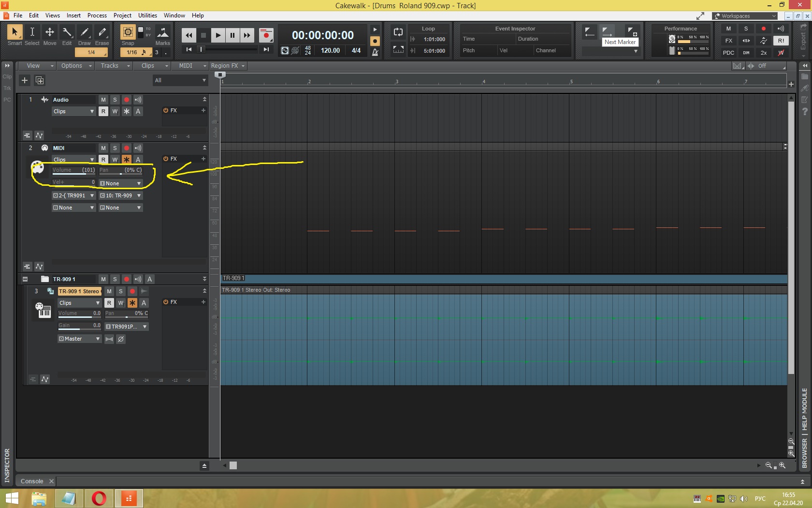Adjust the TR-909 1 Stereo Gain slider
The image size is (812, 508).
pos(79,326)
